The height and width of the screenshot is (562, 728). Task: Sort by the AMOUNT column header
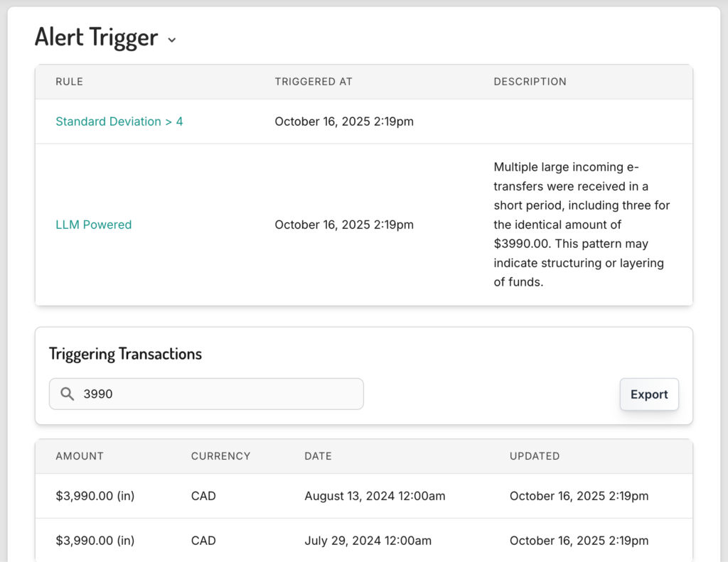pos(80,456)
